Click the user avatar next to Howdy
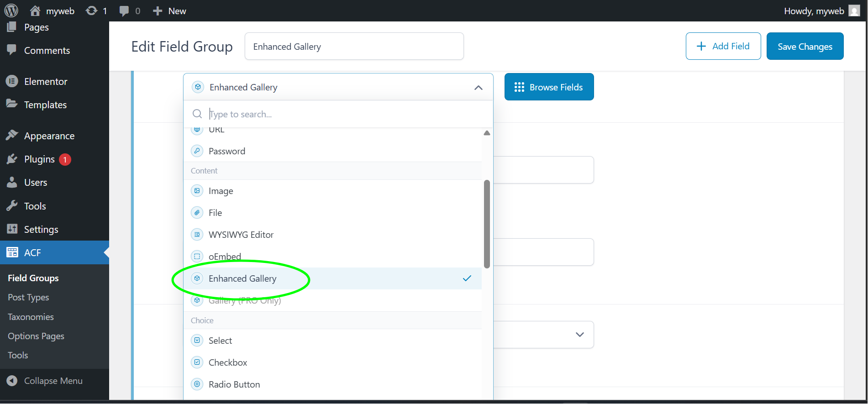The height and width of the screenshot is (404, 868). coord(854,10)
